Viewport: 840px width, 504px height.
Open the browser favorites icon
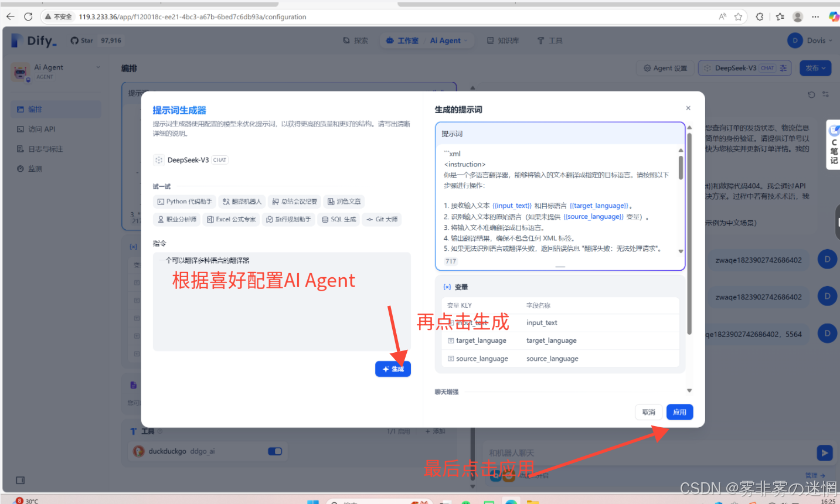coord(780,16)
